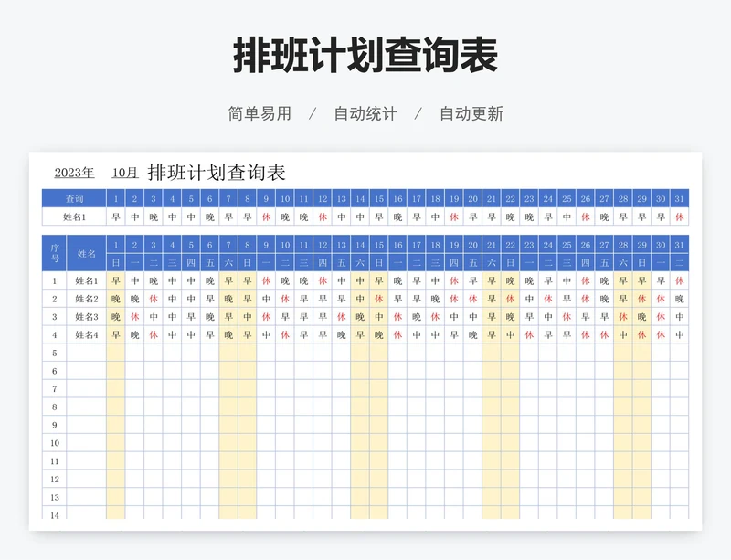
Task: Click 姓名2's 晚 shift on day 18
Action: [436, 299]
